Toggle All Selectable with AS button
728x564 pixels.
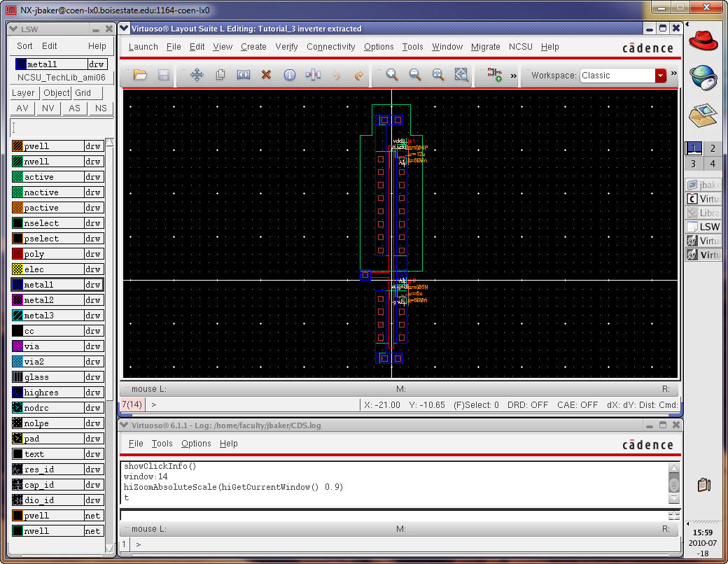(74, 108)
